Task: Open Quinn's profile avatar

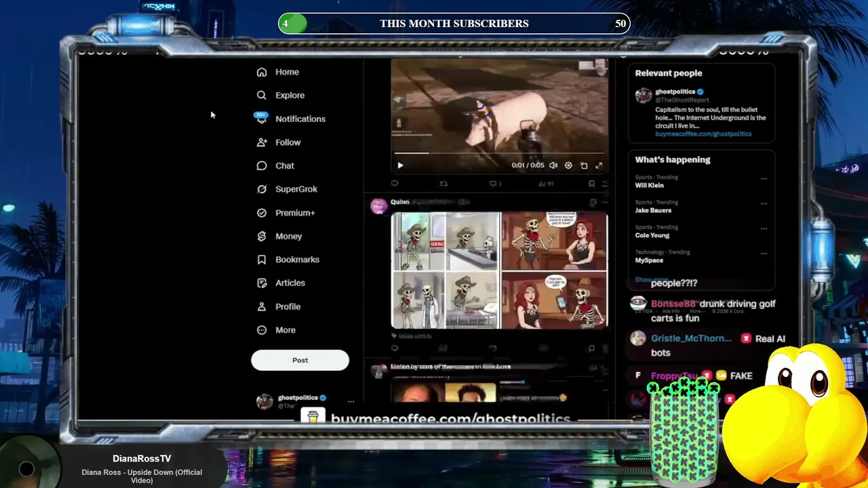Action: 378,207
